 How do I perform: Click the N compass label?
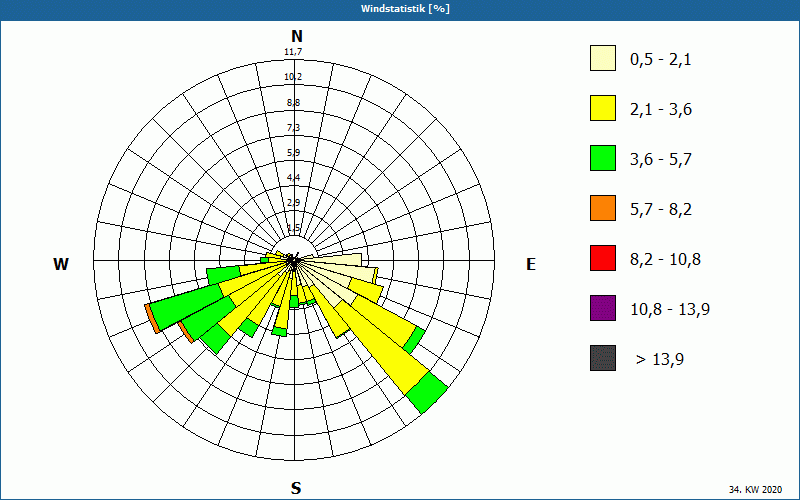click(x=296, y=36)
